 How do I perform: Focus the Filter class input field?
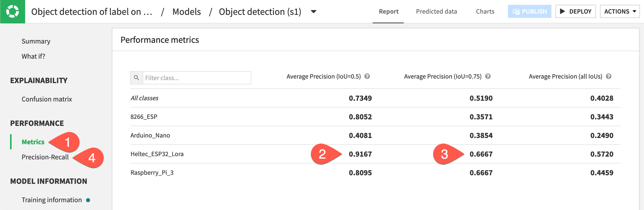[x=197, y=78]
